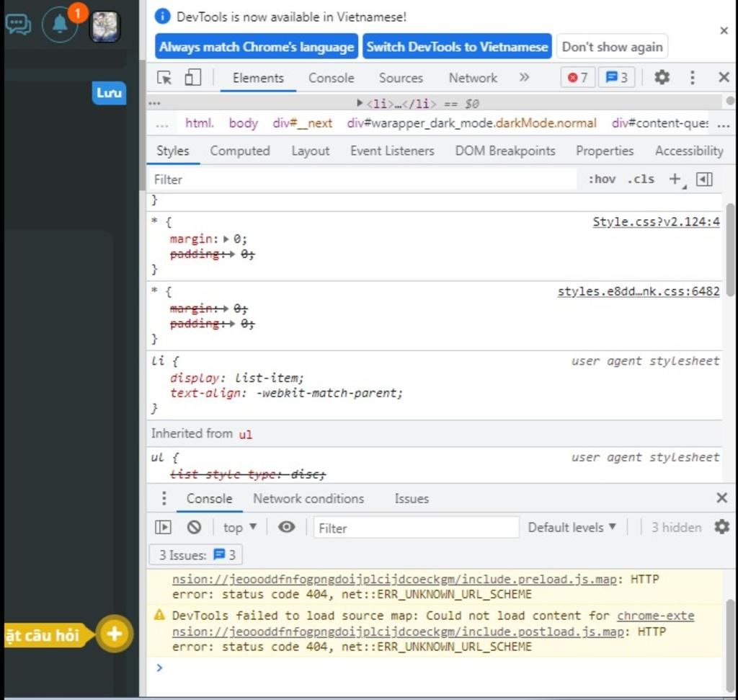Image resolution: width=738 pixels, height=700 pixels.
Task: Open the Event Listeners subtab
Action: pos(392,151)
